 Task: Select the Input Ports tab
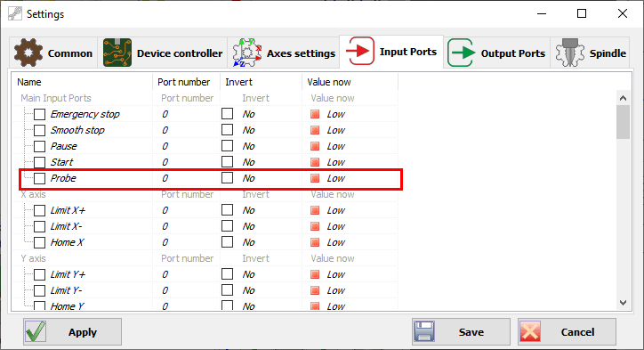pos(391,52)
